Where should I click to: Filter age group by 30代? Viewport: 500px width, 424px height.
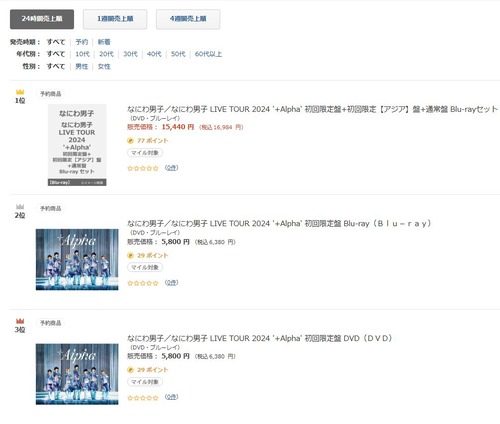click(x=130, y=54)
